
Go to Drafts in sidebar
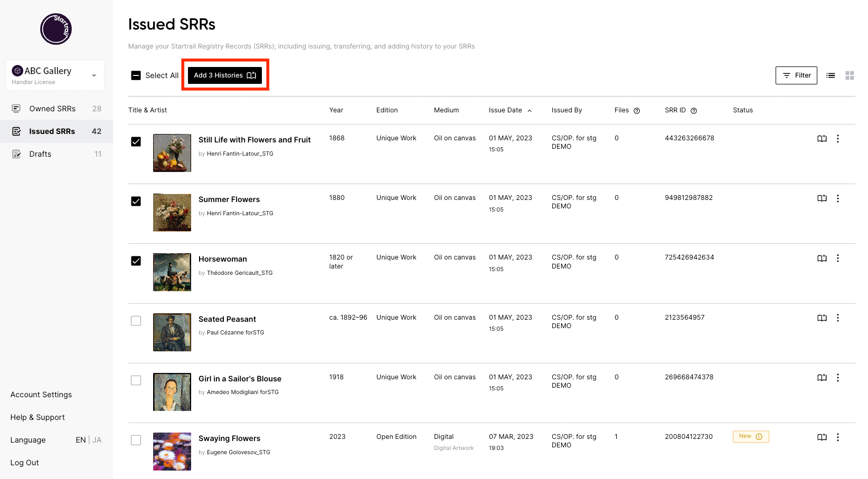coord(56,154)
